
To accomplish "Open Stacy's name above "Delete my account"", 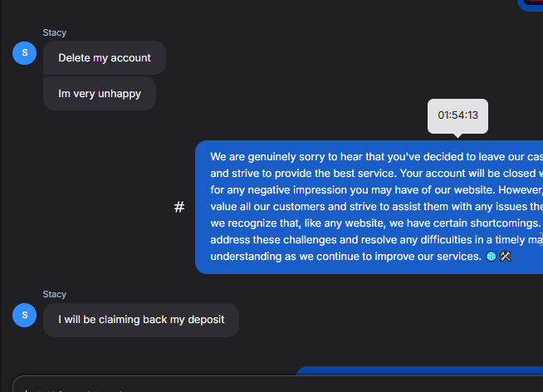I will point(55,33).
